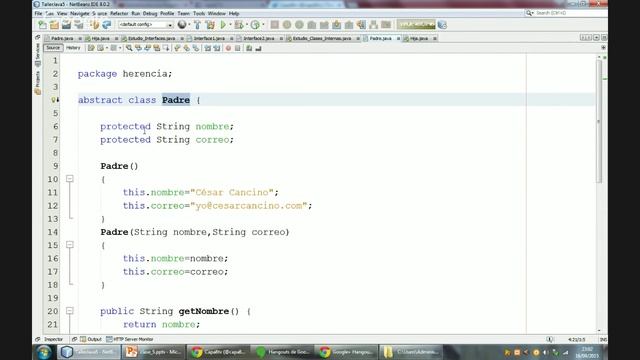Screen dimensions: 640x360
Task: Open the browser globe dropdown arrow
Action: tap(189, 25)
